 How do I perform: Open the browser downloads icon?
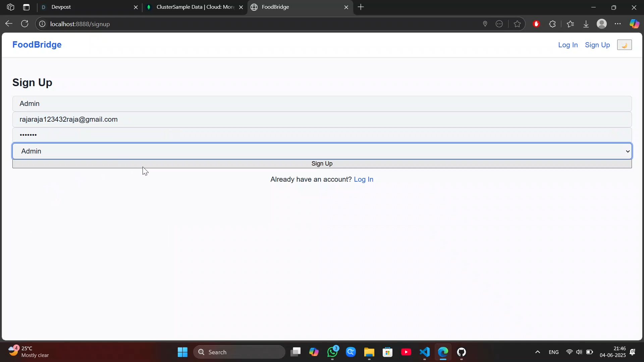coord(586,24)
